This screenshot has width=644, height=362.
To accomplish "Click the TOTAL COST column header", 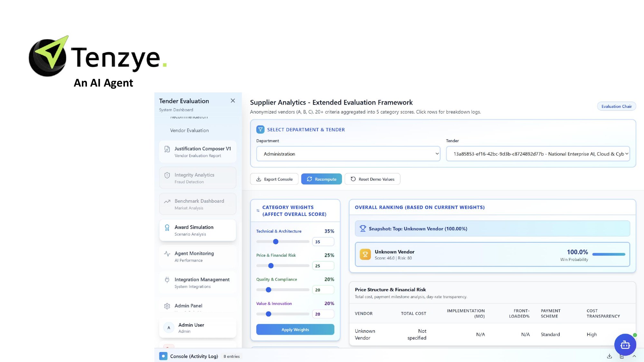I will [413, 313].
